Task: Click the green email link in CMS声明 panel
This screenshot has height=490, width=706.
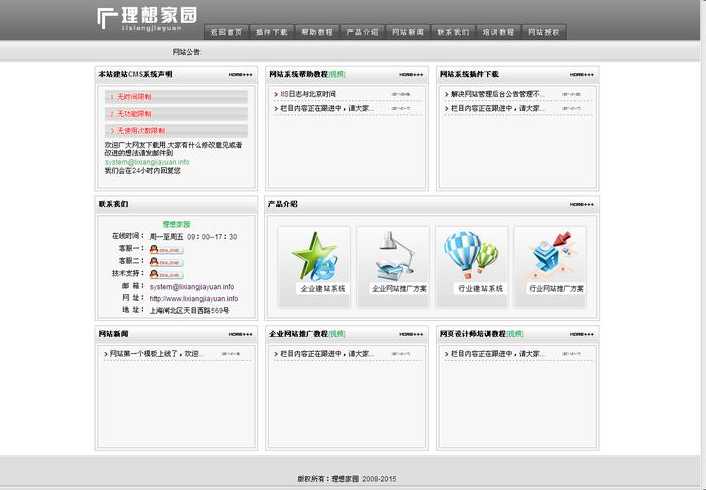Action: click(147, 162)
